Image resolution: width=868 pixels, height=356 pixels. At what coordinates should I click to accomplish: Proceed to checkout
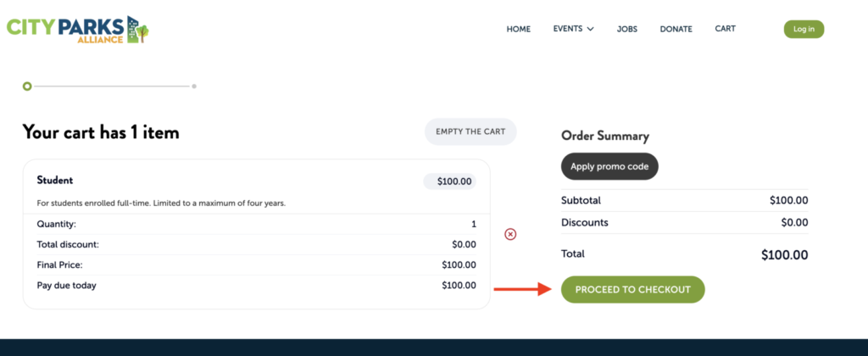pyautogui.click(x=632, y=289)
